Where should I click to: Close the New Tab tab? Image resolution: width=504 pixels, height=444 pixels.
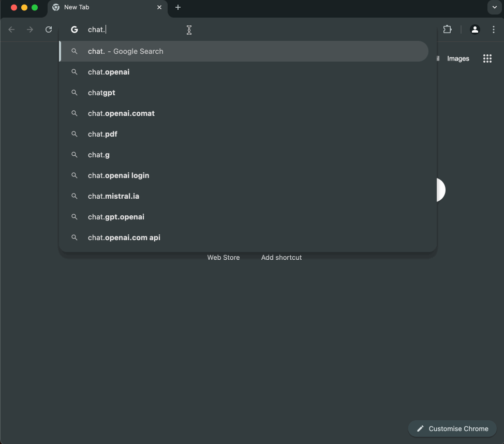click(159, 7)
